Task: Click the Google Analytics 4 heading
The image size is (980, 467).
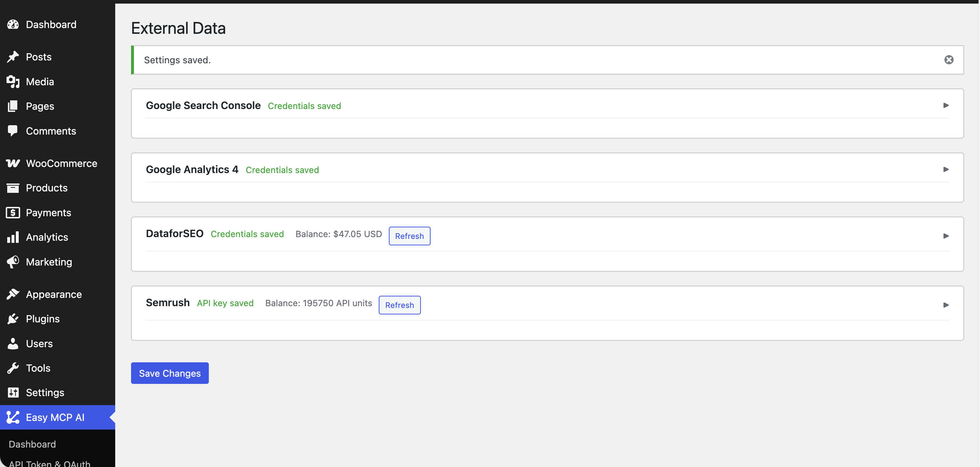Action: 192,169
